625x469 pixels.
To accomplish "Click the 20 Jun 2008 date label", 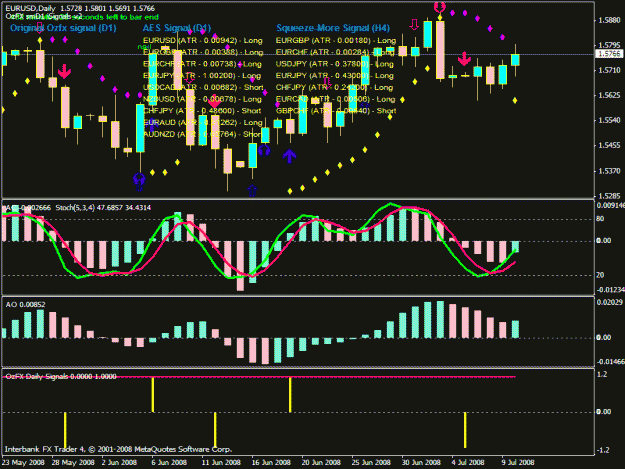I will [x=321, y=463].
